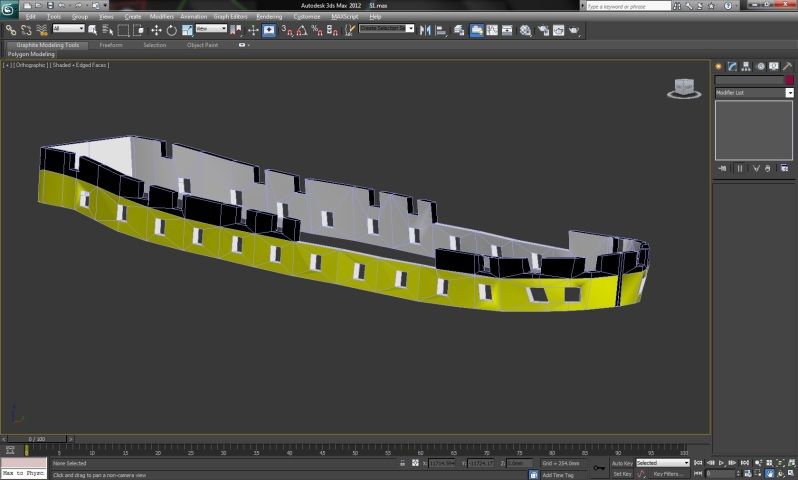Open the Manage Layers dialog
This screenshot has height=480, width=798.
click(x=459, y=31)
